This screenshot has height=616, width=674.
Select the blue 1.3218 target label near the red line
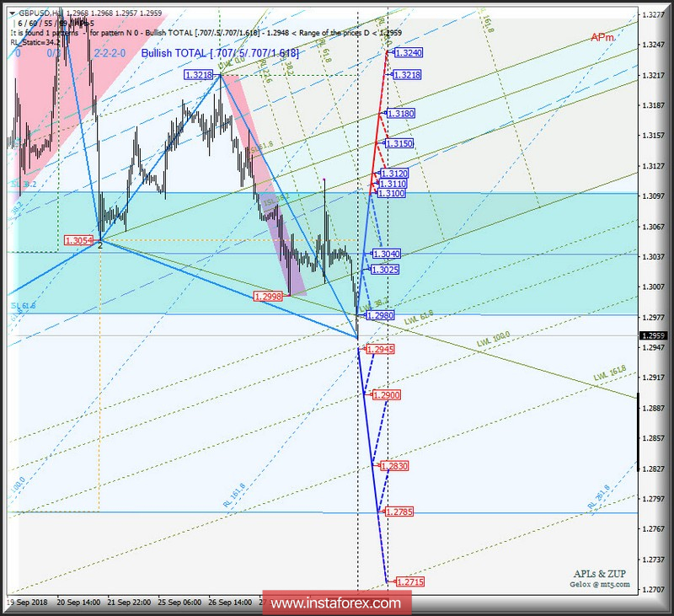[407, 75]
